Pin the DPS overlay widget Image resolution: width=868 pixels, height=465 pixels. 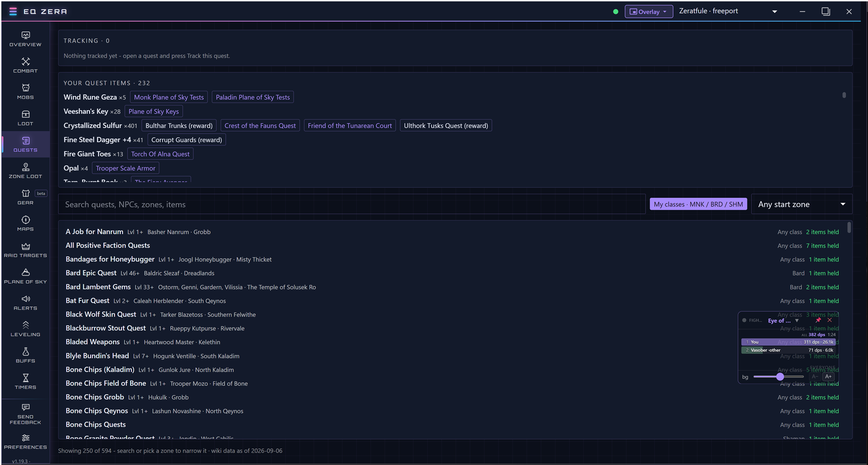pyautogui.click(x=818, y=320)
